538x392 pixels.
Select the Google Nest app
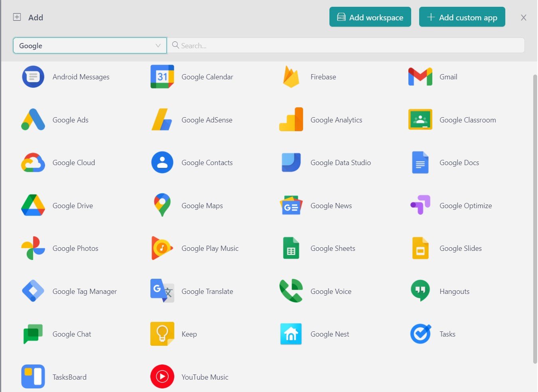(x=290, y=334)
